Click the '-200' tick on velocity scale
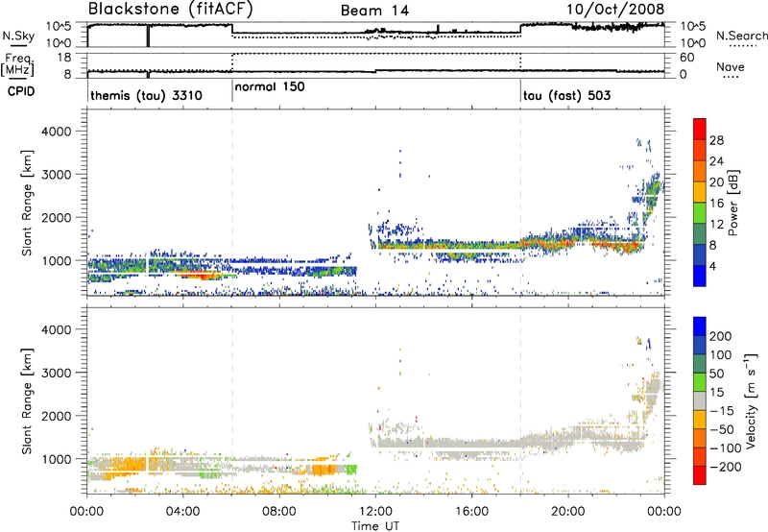The width and height of the screenshot is (768, 532). click(725, 467)
